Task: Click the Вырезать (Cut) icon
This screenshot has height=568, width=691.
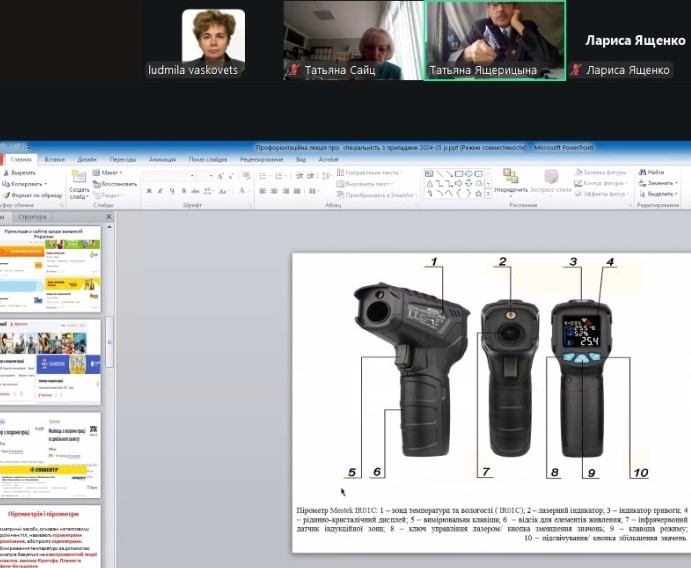Action: click(x=8, y=173)
